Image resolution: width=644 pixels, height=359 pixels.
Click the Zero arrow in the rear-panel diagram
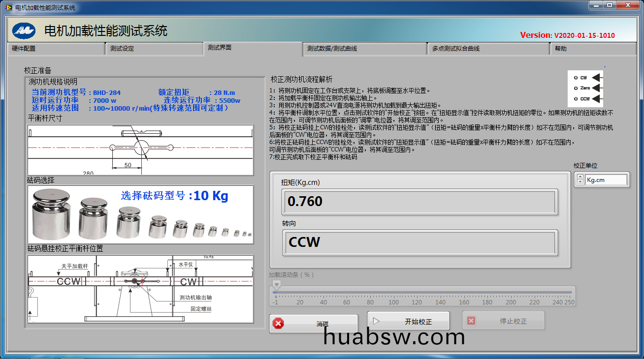tap(597, 88)
